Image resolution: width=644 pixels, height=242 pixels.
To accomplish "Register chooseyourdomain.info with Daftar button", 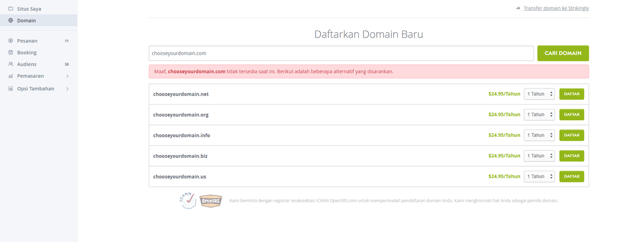I will click(572, 135).
